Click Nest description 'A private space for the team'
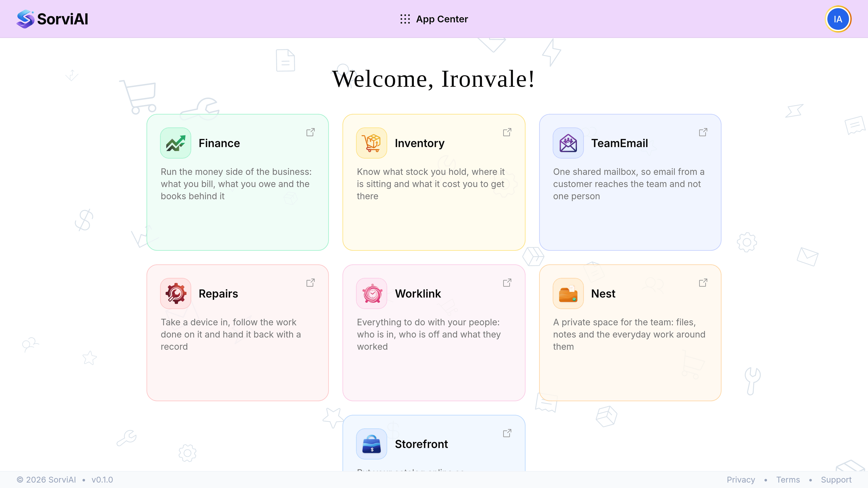 (x=629, y=334)
